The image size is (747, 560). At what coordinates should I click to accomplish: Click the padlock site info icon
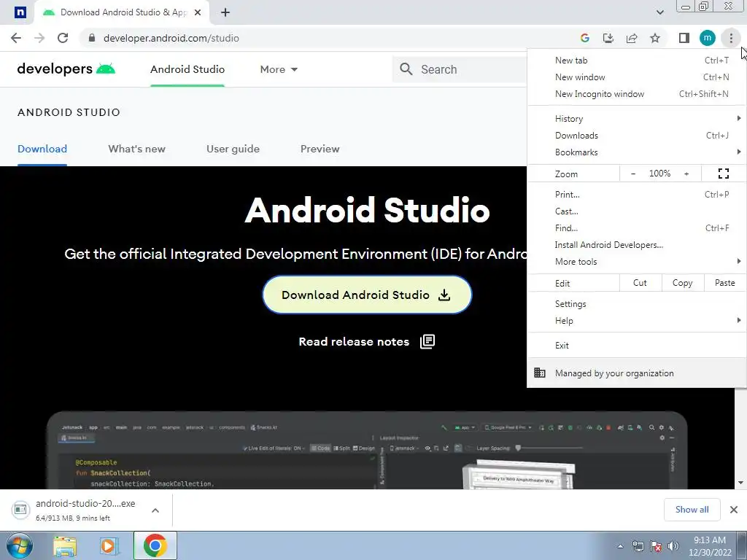tap(92, 38)
